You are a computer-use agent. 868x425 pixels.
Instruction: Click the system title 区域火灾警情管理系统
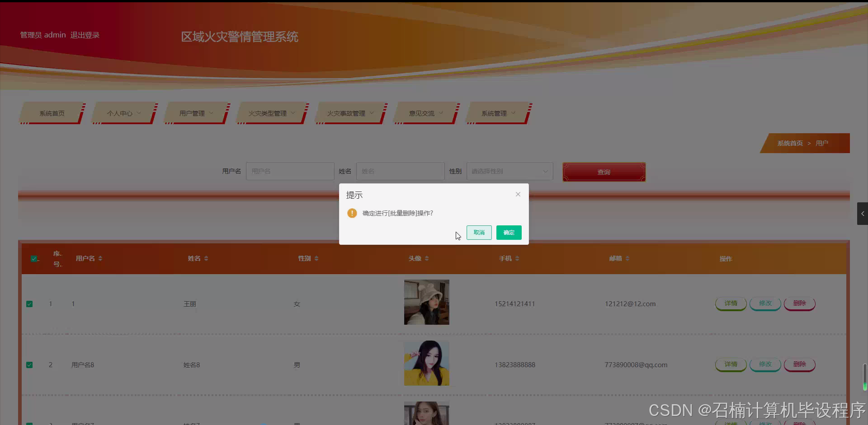click(240, 37)
